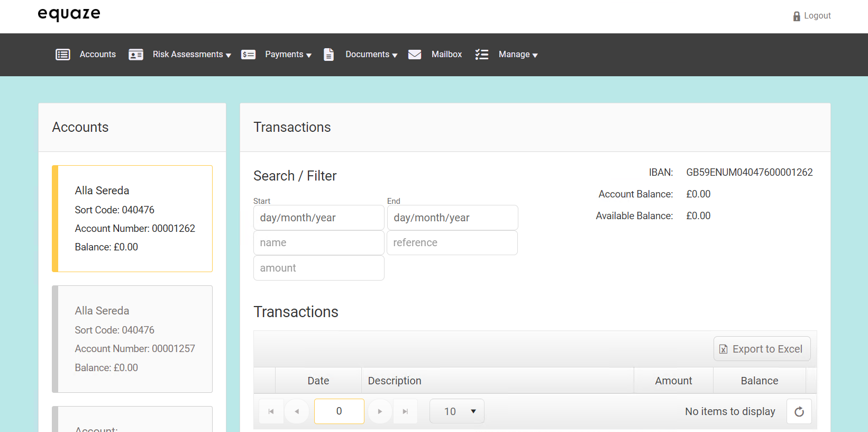Open the Payments dropdown menu
The image size is (868, 432).
point(288,55)
